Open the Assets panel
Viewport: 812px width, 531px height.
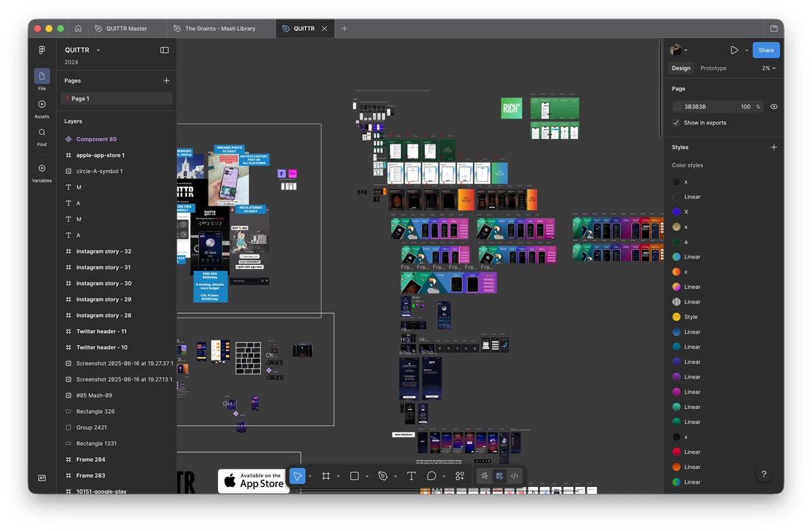pos(42,108)
